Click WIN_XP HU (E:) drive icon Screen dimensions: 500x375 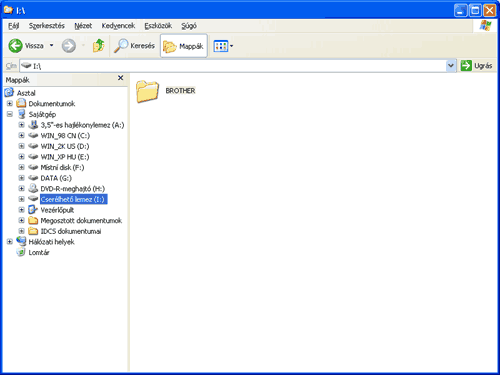pyautogui.click(x=33, y=157)
